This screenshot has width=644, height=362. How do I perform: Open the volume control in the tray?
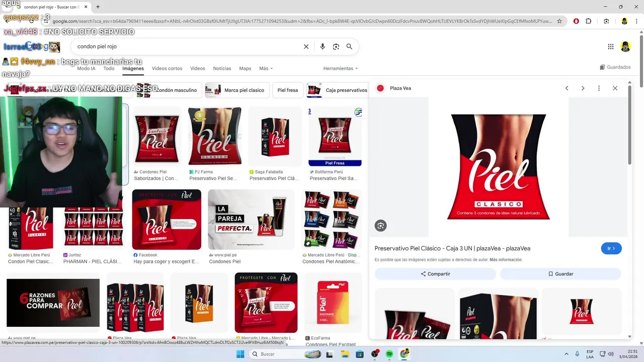[x=610, y=354]
